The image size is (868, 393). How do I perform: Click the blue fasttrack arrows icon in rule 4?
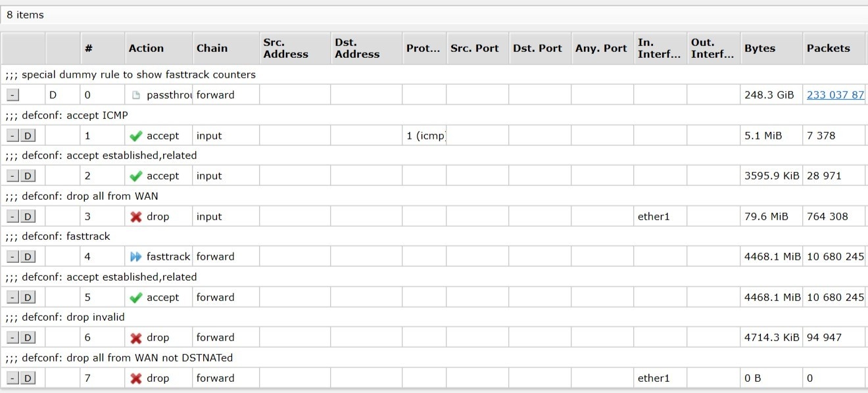pos(136,257)
